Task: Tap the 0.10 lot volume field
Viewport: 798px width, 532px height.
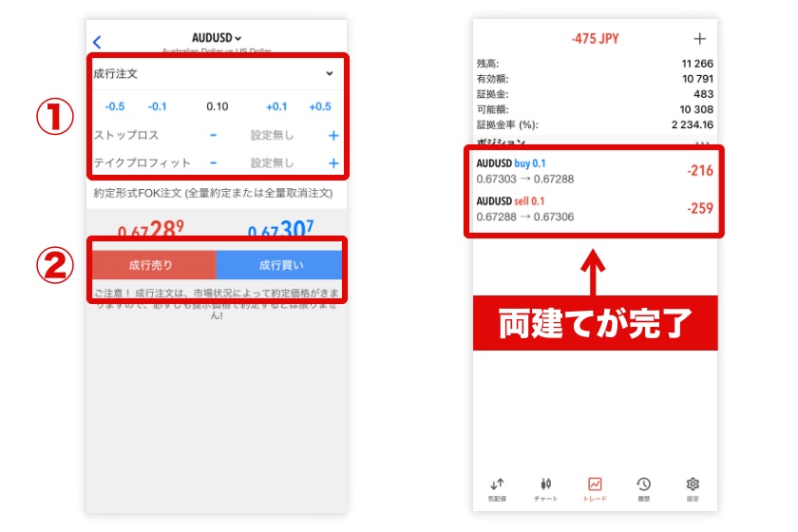Action: pos(218,106)
